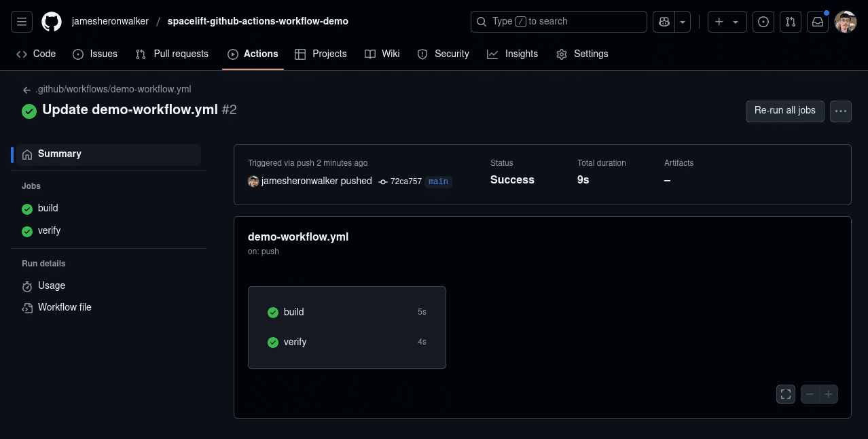Open the global navigation hamburger menu

(21, 21)
